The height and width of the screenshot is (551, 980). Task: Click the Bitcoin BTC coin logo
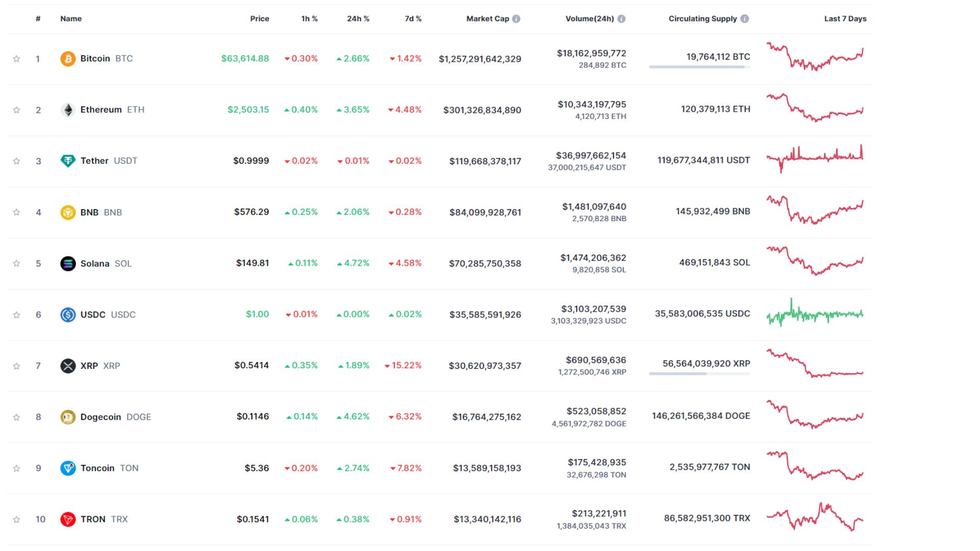68,58
